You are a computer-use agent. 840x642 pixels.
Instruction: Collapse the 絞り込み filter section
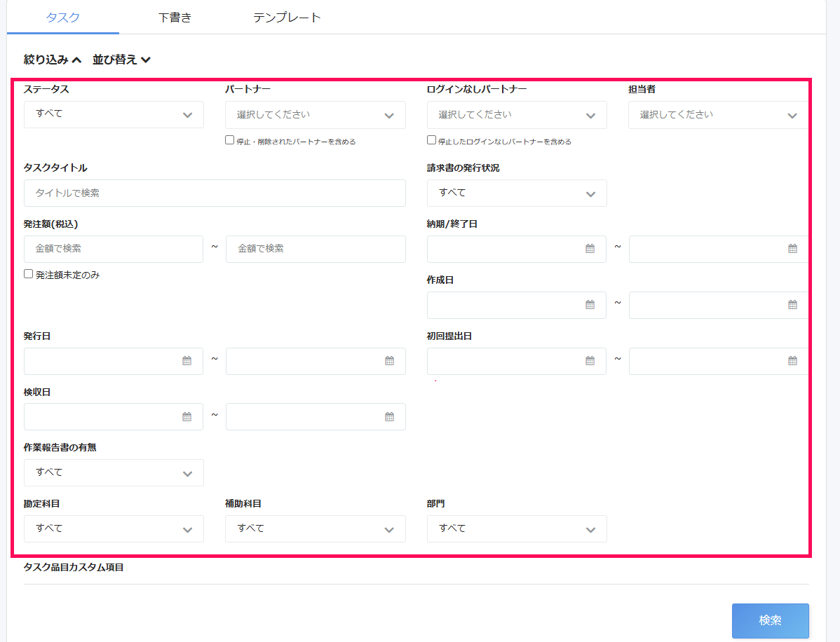click(49, 60)
